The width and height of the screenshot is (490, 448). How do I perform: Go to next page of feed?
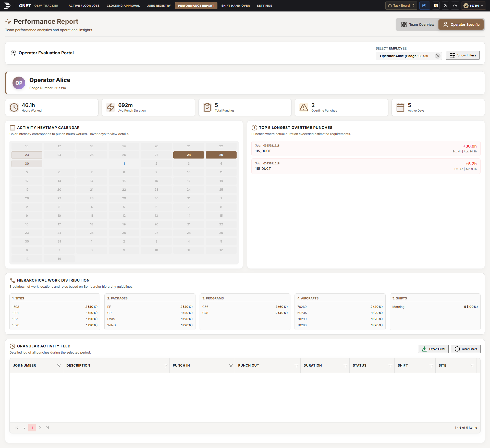40,428
